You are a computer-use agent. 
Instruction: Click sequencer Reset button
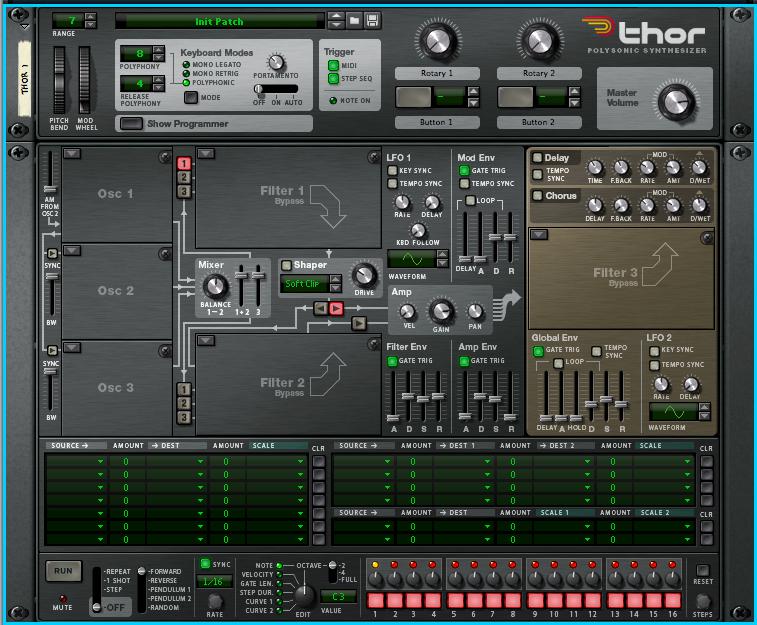pos(702,570)
